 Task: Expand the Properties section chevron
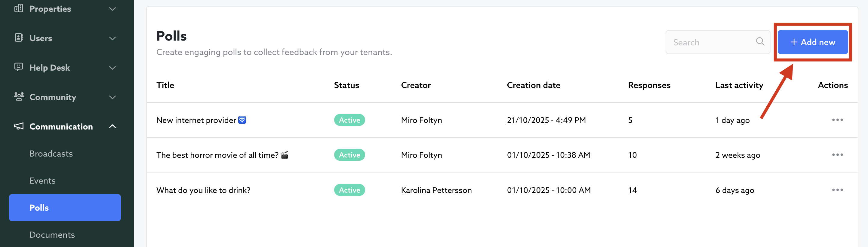pyautogui.click(x=112, y=9)
